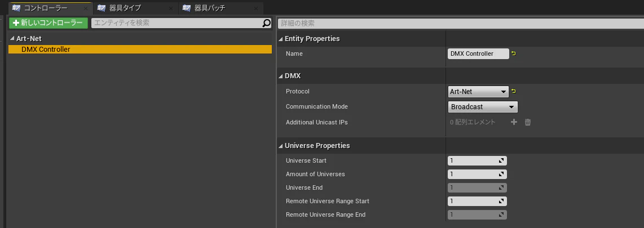
Task: Click the Universe Start value field
Action: coord(477,161)
